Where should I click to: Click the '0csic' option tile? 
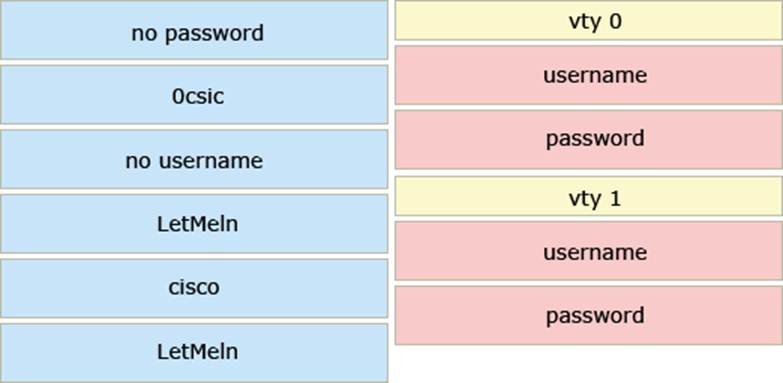tap(194, 94)
